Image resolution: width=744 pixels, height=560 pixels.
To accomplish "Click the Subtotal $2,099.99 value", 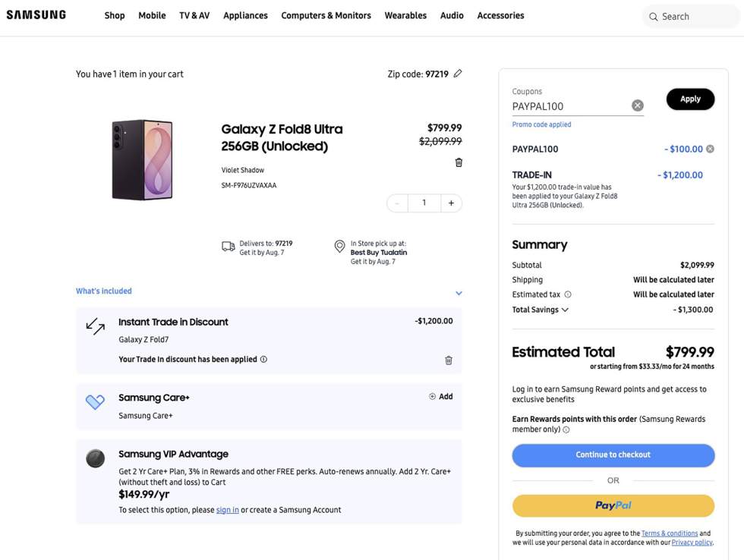I will pyautogui.click(x=697, y=265).
